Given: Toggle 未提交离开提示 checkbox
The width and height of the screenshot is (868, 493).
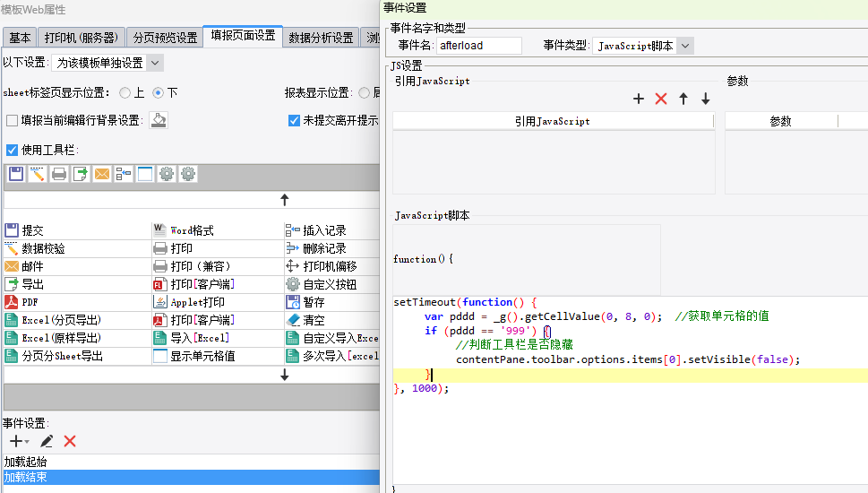Looking at the screenshot, I should click(x=295, y=120).
